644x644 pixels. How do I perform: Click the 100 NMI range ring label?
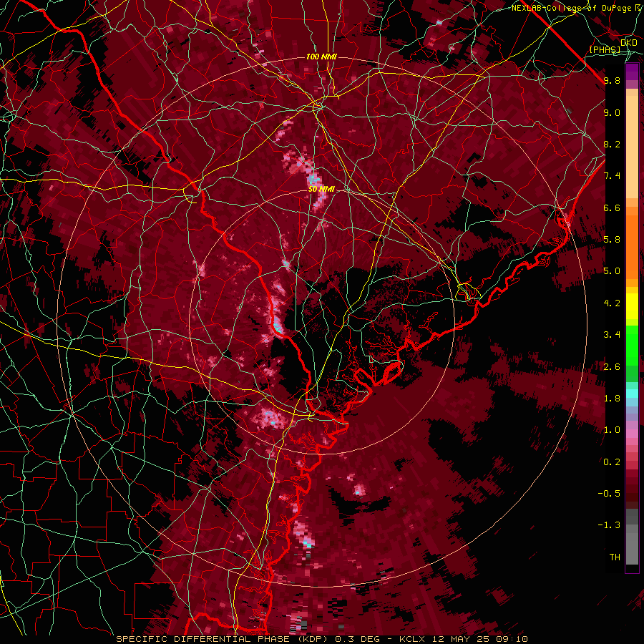point(321,57)
